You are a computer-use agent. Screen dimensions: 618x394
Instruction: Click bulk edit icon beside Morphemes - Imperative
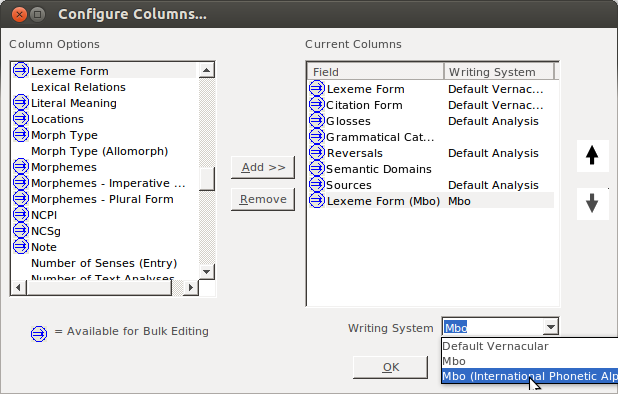(20, 182)
